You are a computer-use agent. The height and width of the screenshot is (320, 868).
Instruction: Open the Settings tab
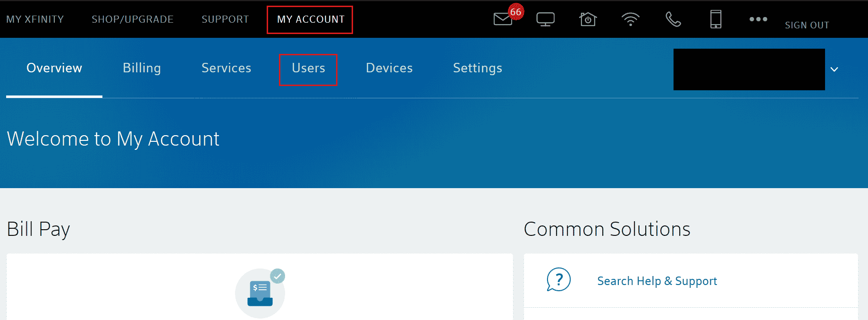[477, 69]
